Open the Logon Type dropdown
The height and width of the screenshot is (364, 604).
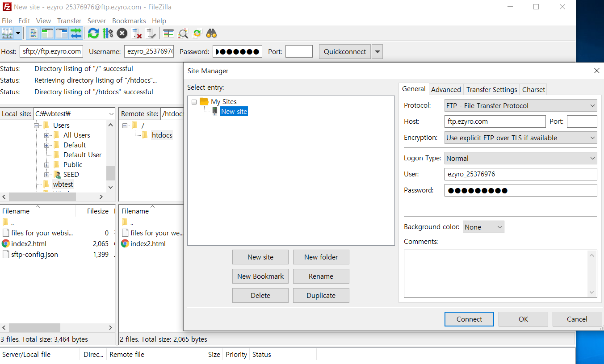tap(521, 158)
